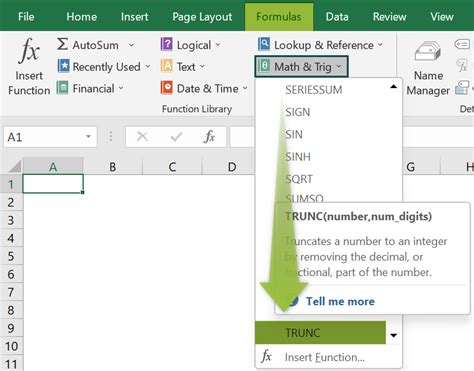
Task: Select row 2 header
Action: pos(11,202)
